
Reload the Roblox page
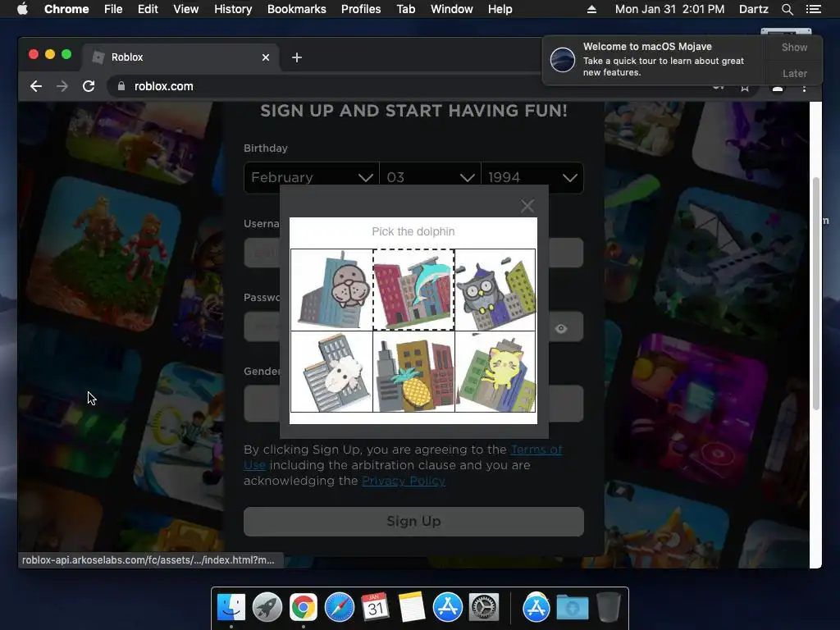[89, 86]
